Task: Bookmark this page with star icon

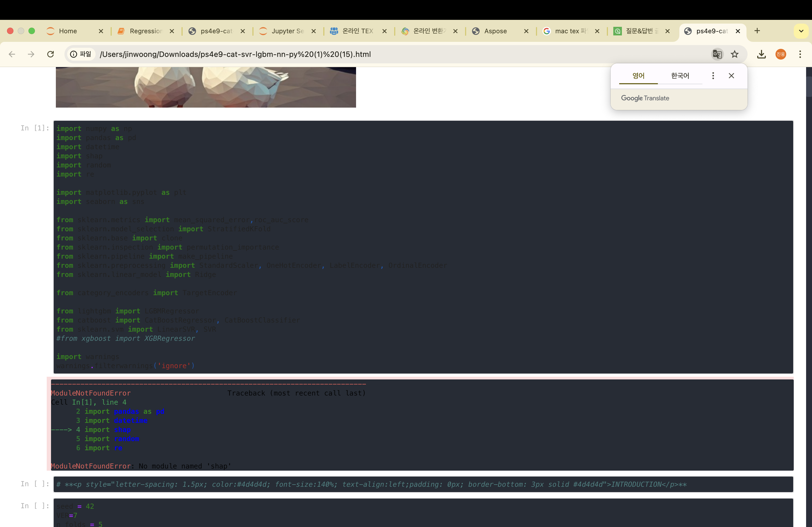Action: [x=735, y=54]
